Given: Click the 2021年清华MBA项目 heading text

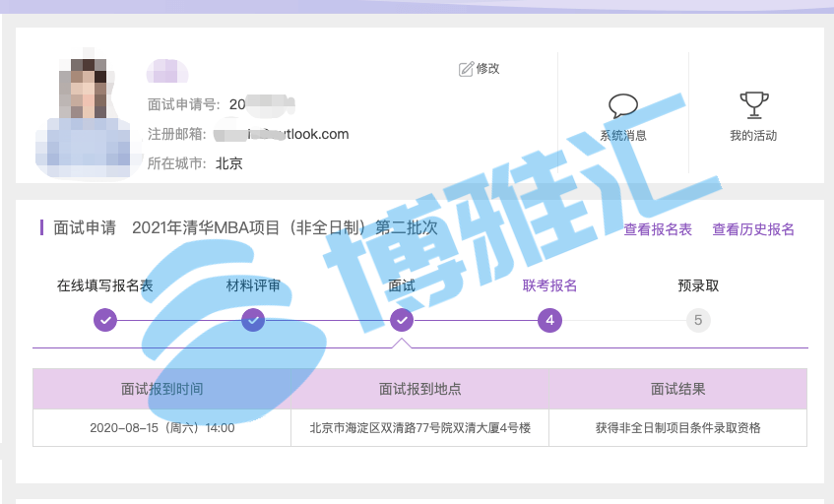Looking at the screenshot, I should click(x=285, y=228).
